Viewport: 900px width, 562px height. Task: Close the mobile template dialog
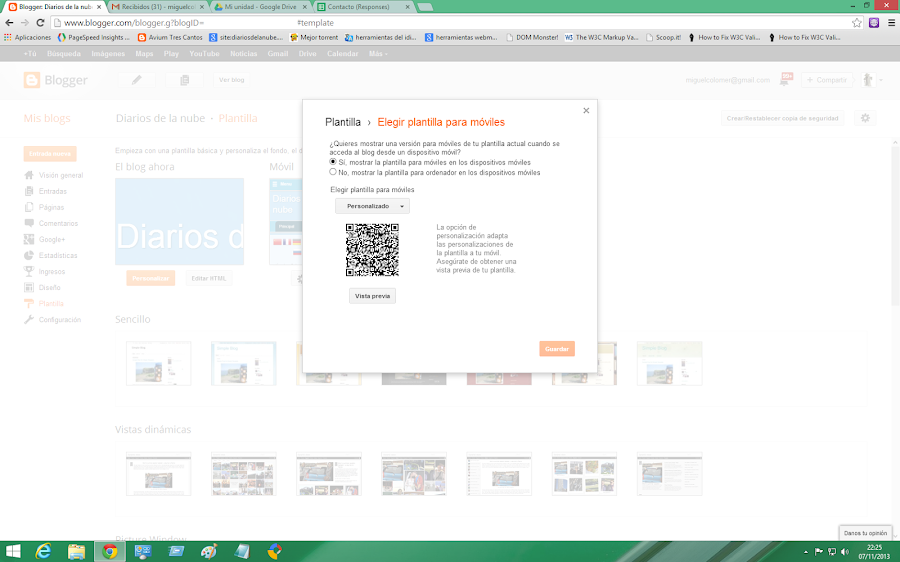(586, 111)
